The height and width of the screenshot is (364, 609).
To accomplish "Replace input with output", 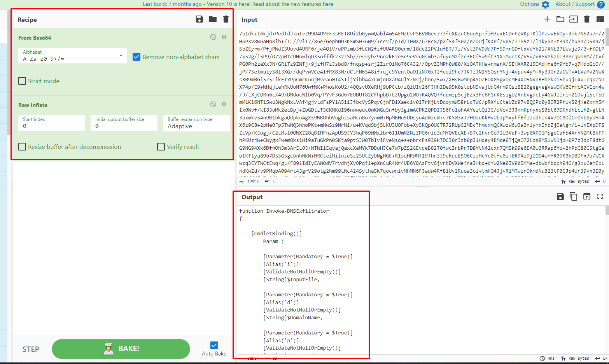I will coord(587,196).
